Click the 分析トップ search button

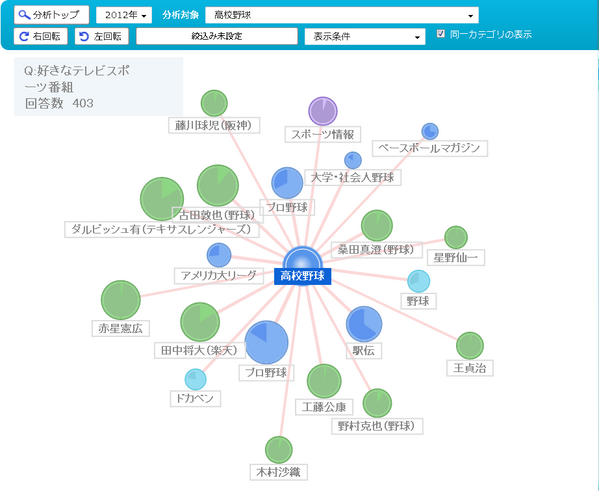click(52, 15)
